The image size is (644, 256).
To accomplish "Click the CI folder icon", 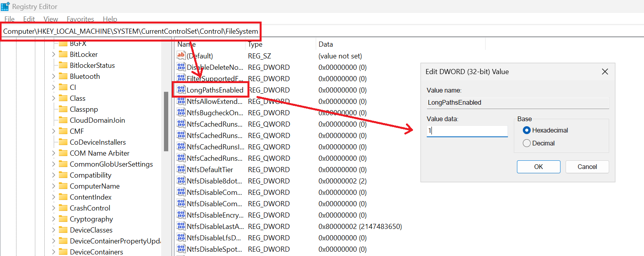I will 63,87.
